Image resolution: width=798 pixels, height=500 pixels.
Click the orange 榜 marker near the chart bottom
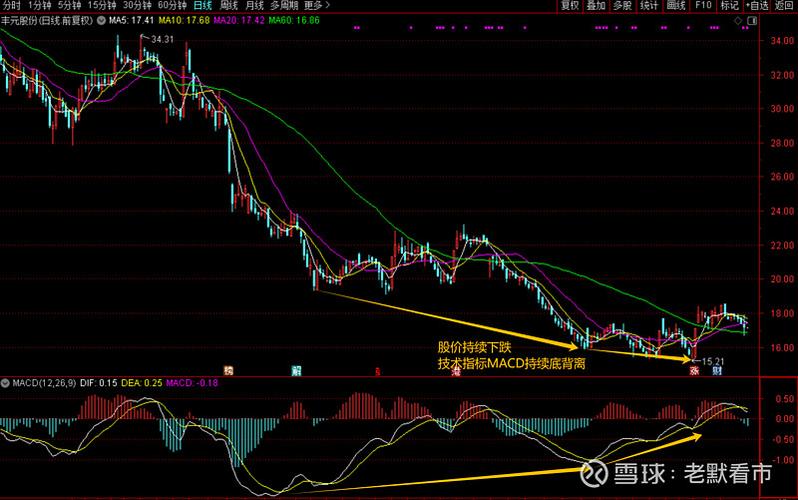point(228,370)
